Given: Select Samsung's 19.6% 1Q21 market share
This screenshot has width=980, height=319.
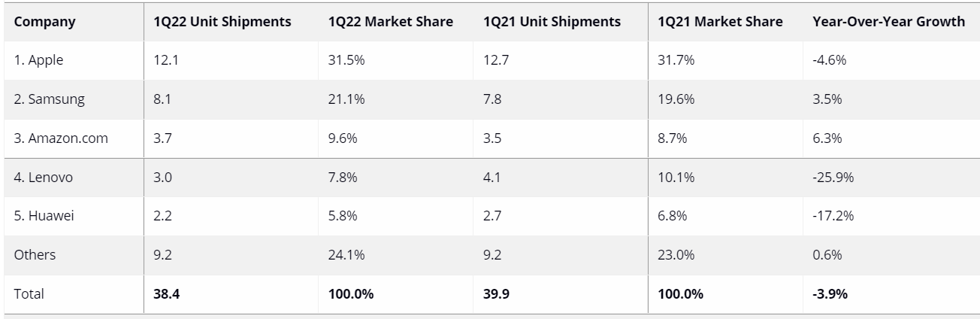Looking at the screenshot, I should [676, 99].
